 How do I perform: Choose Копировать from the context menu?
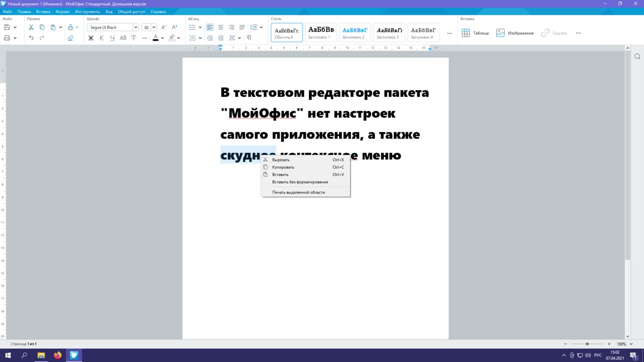[283, 167]
